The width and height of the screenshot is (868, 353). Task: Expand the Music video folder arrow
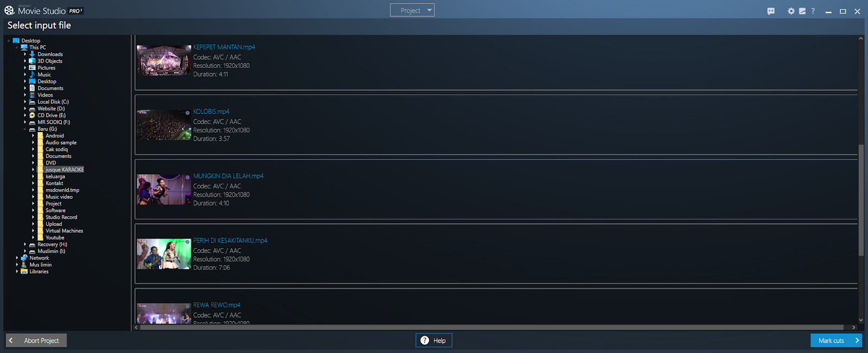point(33,197)
